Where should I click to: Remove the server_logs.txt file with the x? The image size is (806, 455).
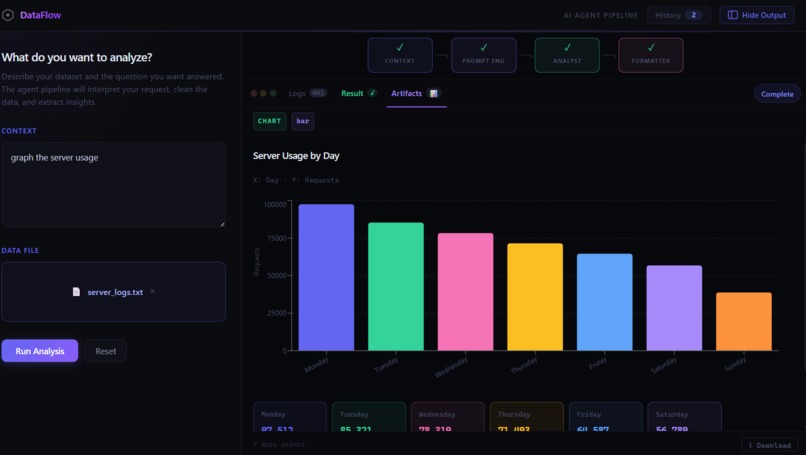(x=153, y=292)
